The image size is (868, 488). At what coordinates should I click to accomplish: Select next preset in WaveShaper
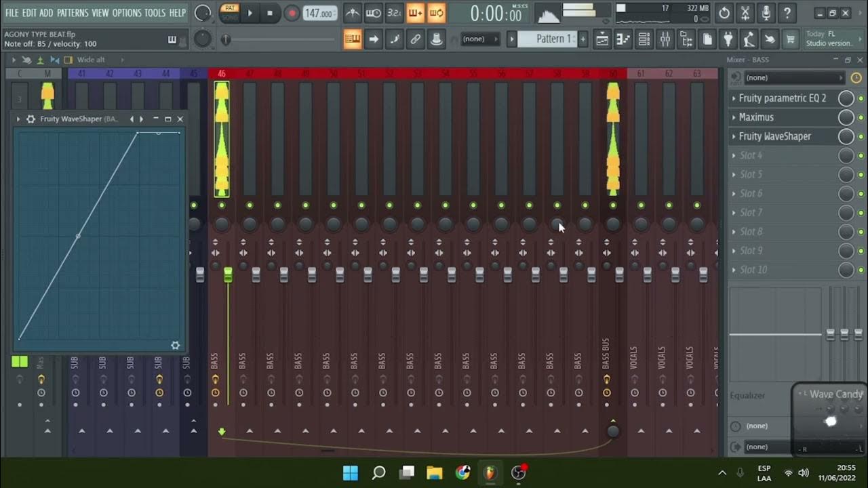point(141,119)
